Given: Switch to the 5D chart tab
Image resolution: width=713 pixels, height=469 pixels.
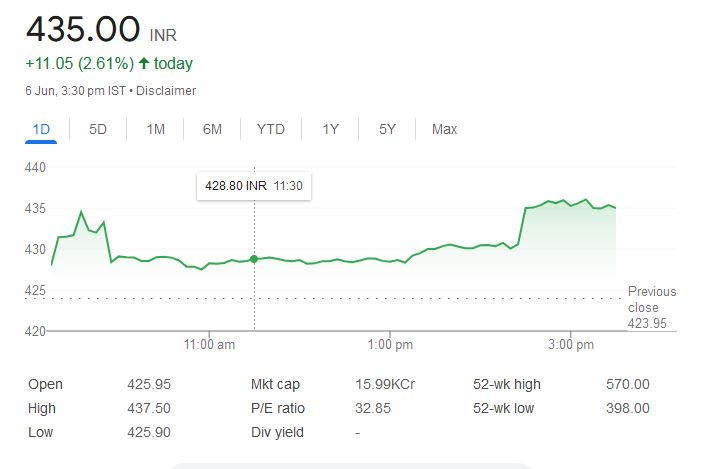Looking at the screenshot, I should (98, 129).
